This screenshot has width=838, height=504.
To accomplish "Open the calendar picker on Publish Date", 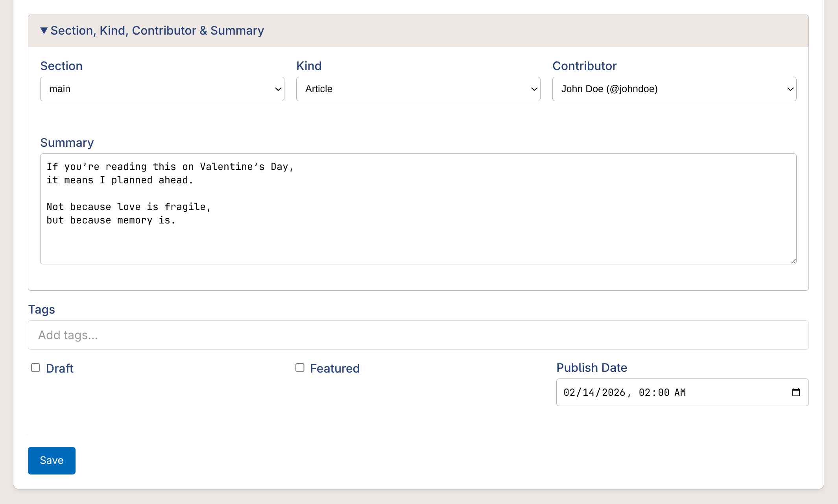I will point(796,392).
